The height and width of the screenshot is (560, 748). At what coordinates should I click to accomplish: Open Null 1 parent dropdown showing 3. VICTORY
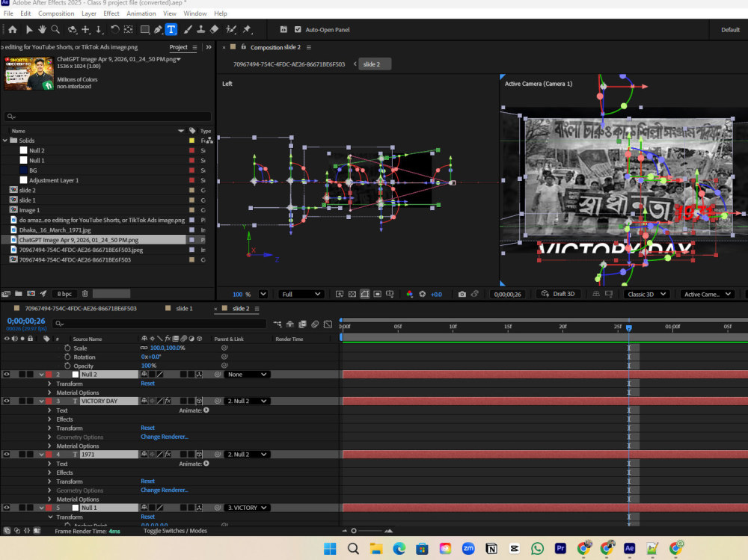[x=247, y=508]
